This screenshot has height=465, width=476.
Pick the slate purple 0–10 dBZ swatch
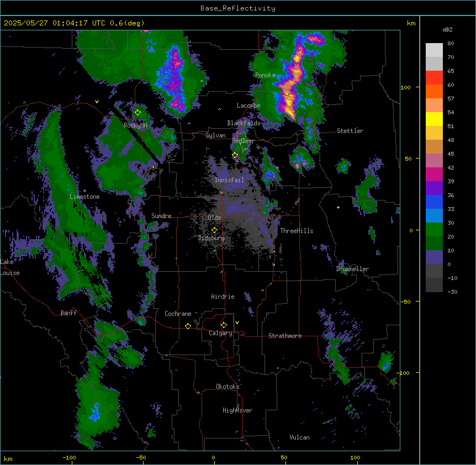434,257
